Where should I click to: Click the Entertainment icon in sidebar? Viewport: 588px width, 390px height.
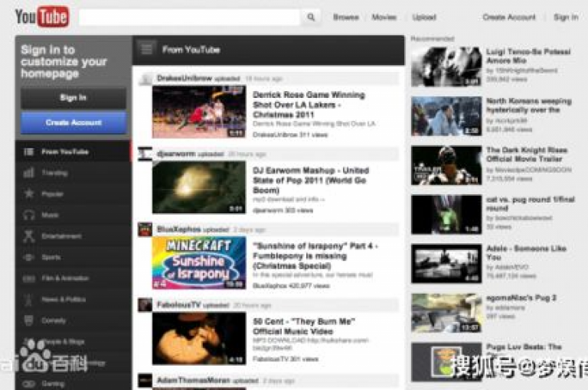(29, 236)
